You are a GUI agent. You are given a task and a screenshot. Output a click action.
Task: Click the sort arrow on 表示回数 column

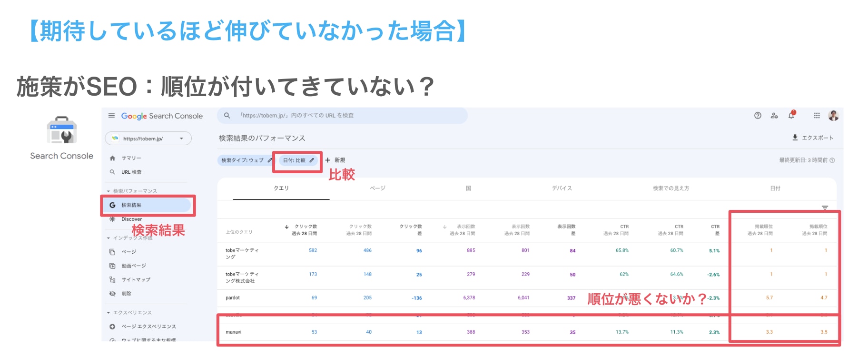[445, 227]
